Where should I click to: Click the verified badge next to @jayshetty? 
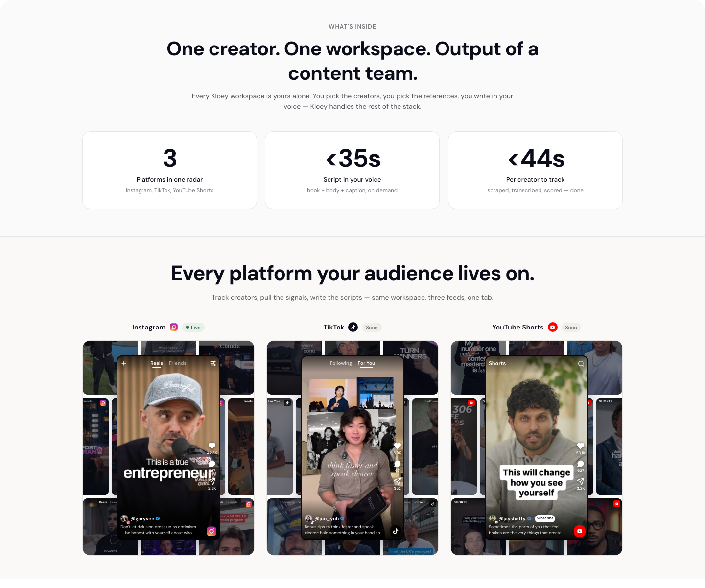529,519
